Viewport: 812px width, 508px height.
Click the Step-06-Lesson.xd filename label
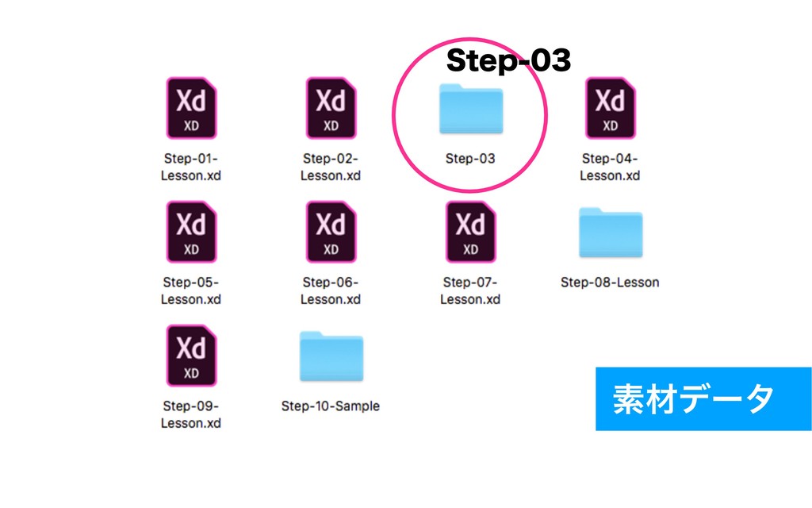coord(331,291)
